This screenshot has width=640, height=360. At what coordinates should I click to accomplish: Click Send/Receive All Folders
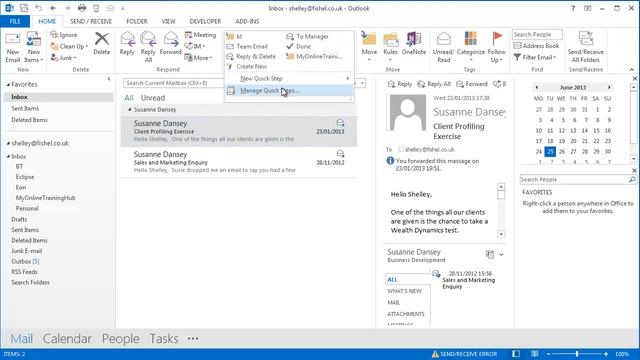point(585,47)
